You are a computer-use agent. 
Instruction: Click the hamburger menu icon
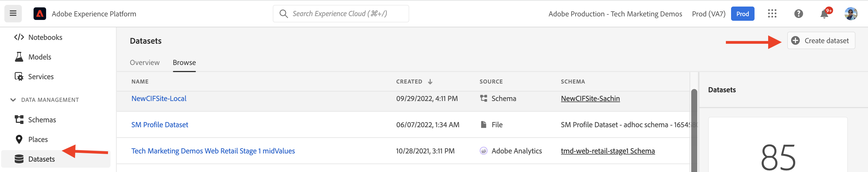[13, 13]
